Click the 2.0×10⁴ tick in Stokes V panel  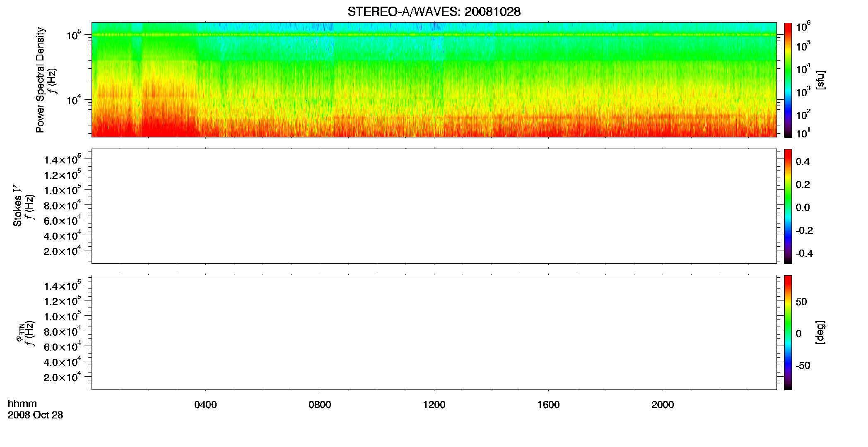62,250
